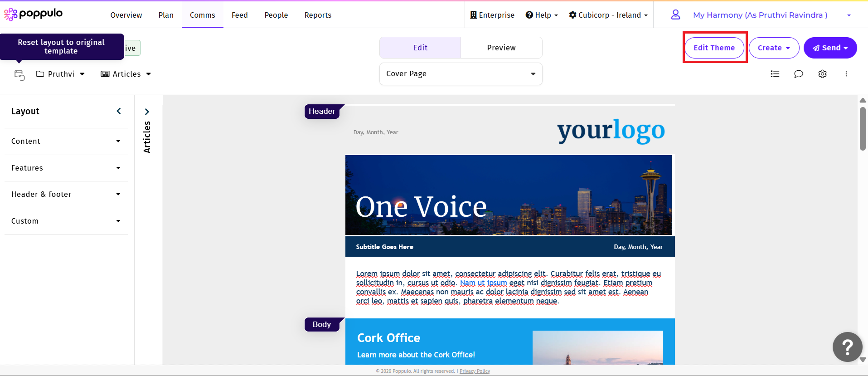The height and width of the screenshot is (376, 868).
Task: Open the email settings gear icon
Action: pyautogui.click(x=822, y=74)
